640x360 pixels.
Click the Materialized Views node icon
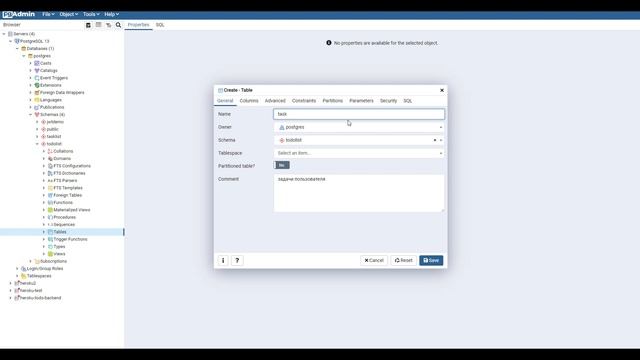pos(50,210)
